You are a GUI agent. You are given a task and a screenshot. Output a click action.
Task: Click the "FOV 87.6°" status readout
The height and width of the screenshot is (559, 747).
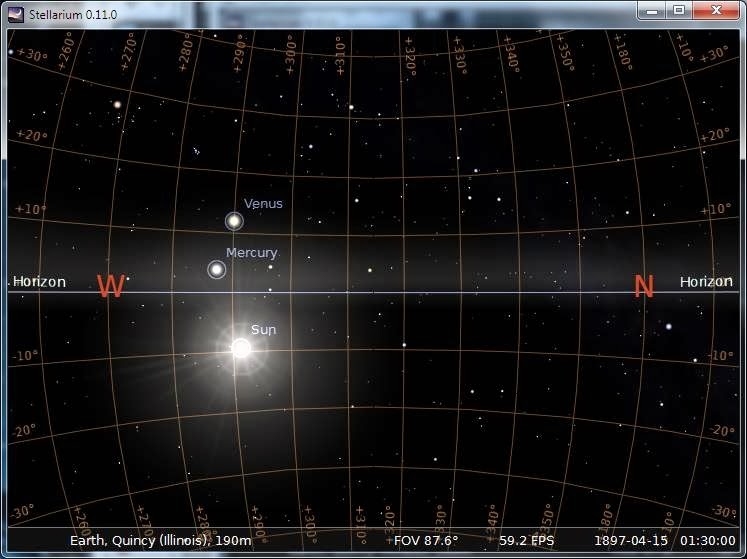(426, 541)
